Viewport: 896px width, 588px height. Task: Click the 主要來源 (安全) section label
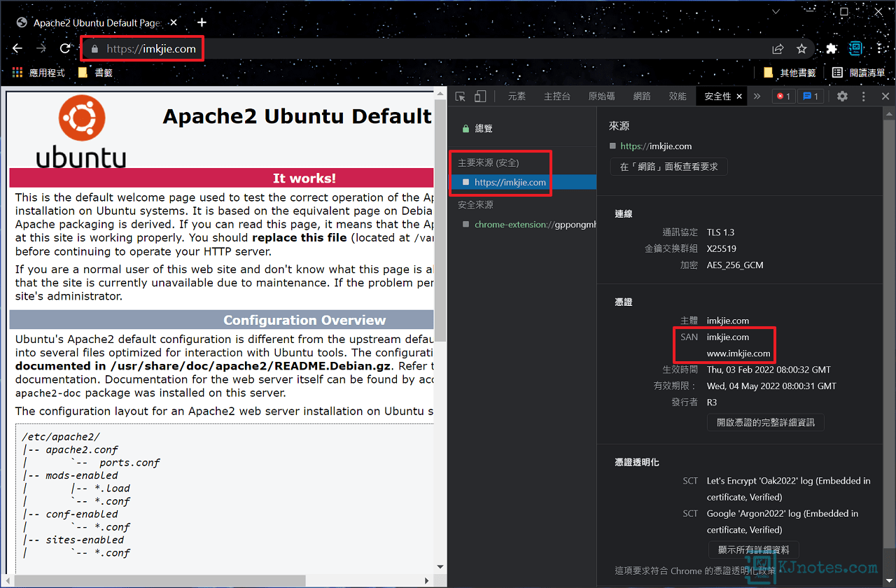coord(489,162)
